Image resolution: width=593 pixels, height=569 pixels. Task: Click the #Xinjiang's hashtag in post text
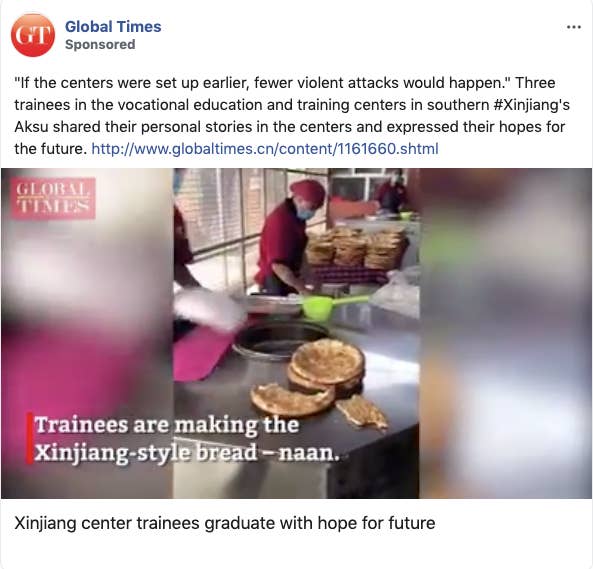tap(532, 105)
